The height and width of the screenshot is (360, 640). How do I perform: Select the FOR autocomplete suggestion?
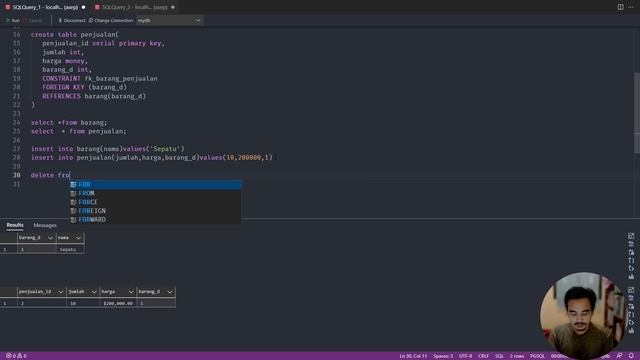pos(155,184)
